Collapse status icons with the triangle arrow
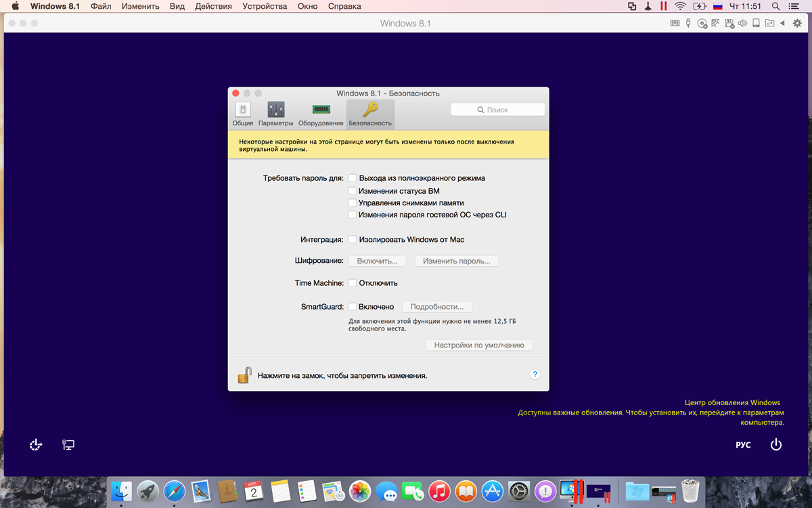The height and width of the screenshot is (508, 812). click(x=782, y=23)
